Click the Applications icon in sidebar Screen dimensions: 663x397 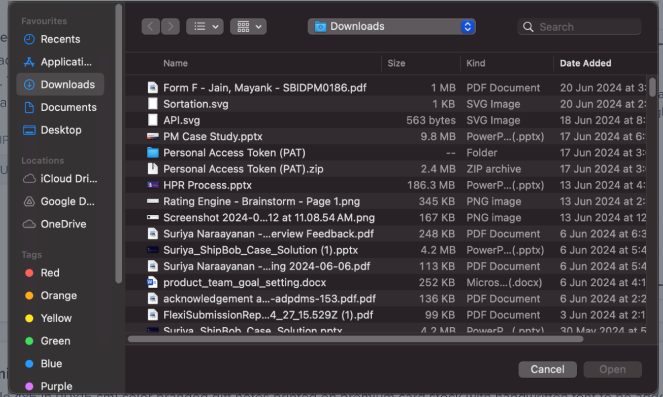tap(29, 62)
